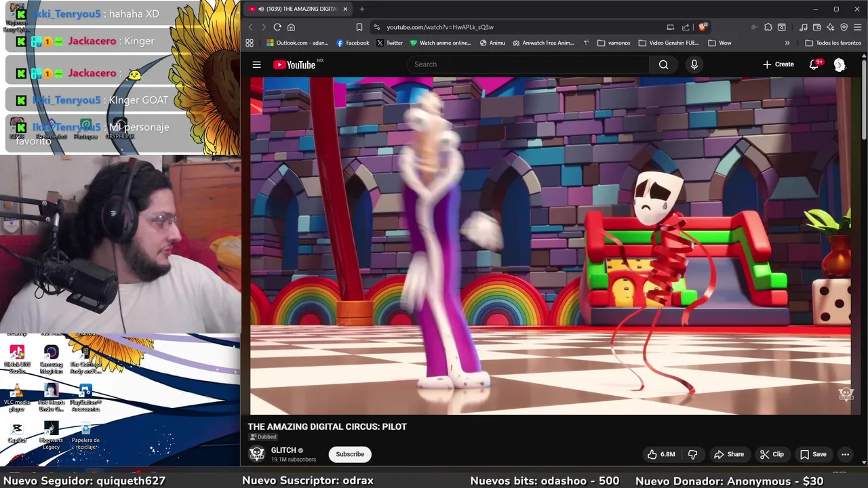Viewport: 868px width, 488px height.
Task: Open YouTube notifications bell
Action: pos(814,64)
